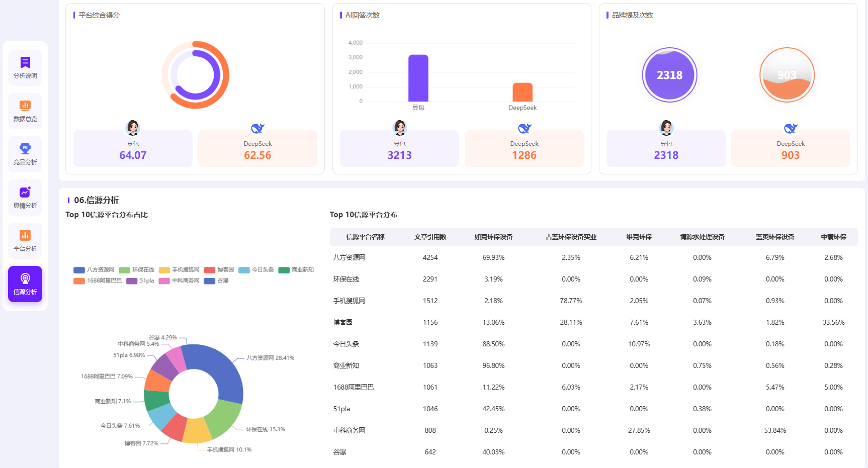Click the 33.56% cell in 博客园 row
Screen dimensions: 868x468
(834, 322)
